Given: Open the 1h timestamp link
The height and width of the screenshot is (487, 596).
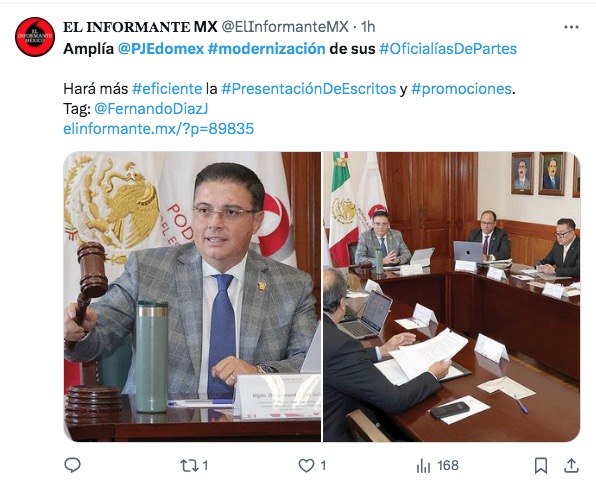Looking at the screenshot, I should pyautogui.click(x=368, y=27).
